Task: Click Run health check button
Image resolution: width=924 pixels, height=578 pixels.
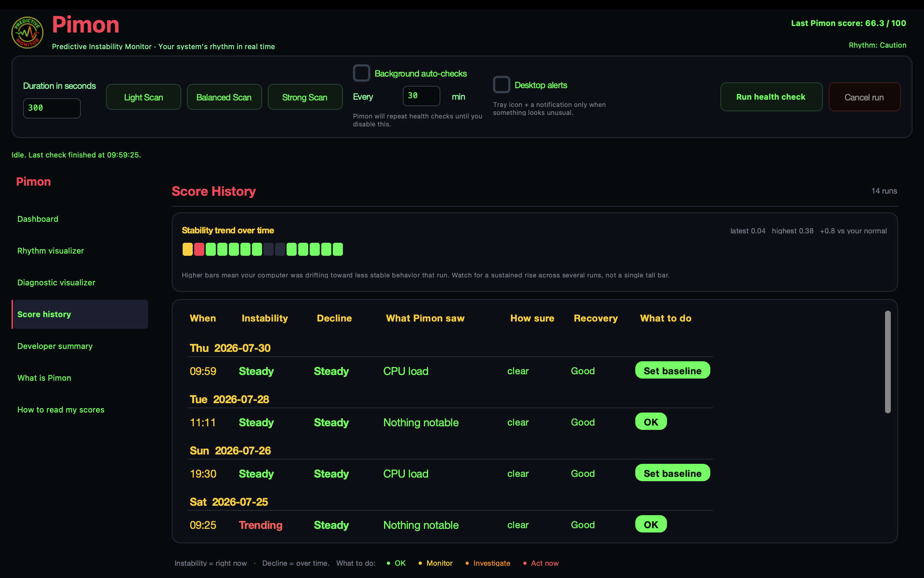Action: [x=771, y=97]
